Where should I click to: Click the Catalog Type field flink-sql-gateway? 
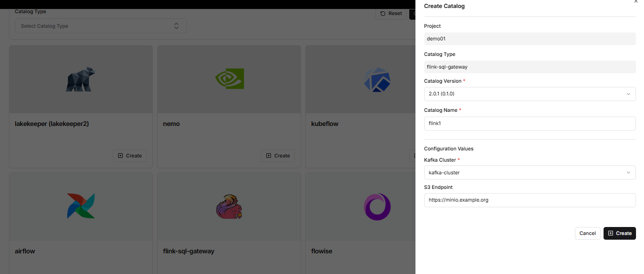coord(530,67)
